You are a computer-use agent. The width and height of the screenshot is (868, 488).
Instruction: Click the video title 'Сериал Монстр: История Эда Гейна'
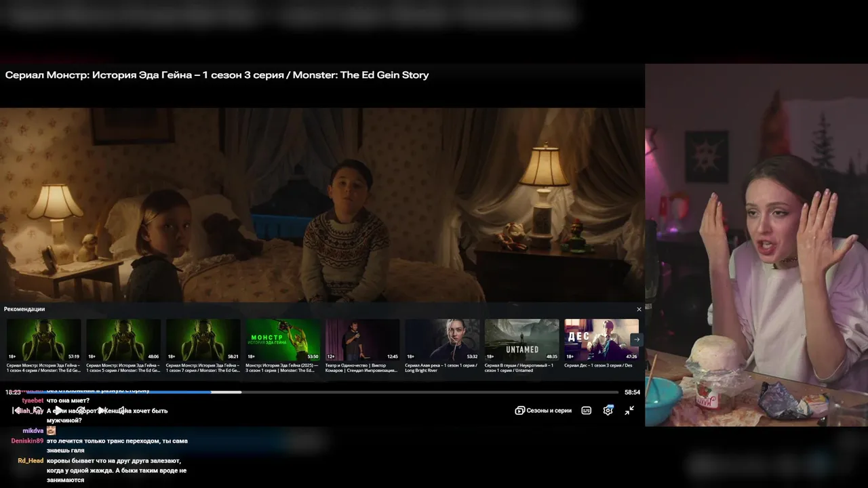click(x=217, y=75)
